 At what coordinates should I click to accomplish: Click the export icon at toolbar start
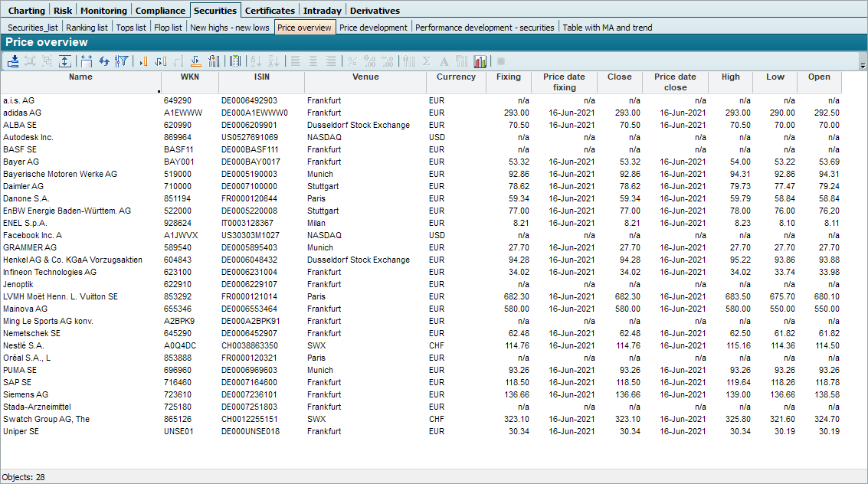point(13,61)
